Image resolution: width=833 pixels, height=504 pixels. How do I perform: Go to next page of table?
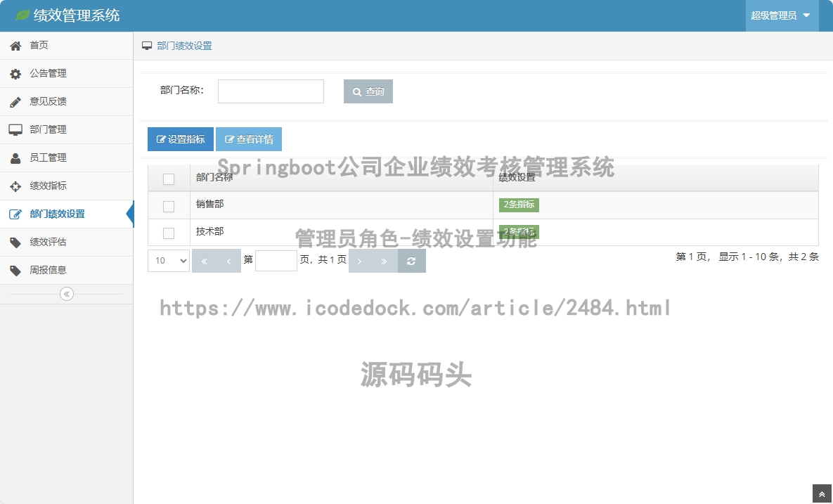click(360, 261)
